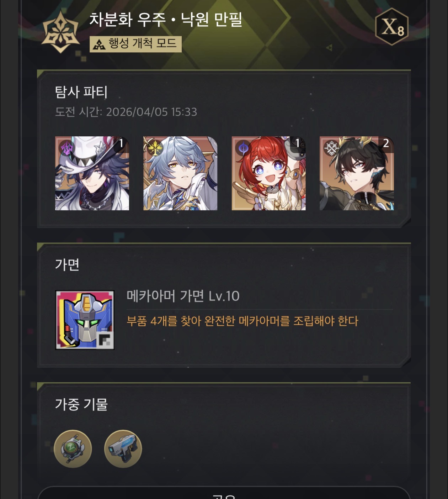Open the silver-haired character portrait
Image resolution: width=448 pixels, height=499 pixels.
click(180, 173)
